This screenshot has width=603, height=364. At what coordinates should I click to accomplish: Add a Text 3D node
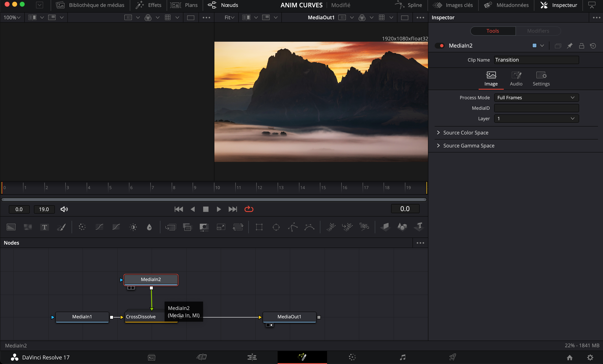click(x=419, y=227)
